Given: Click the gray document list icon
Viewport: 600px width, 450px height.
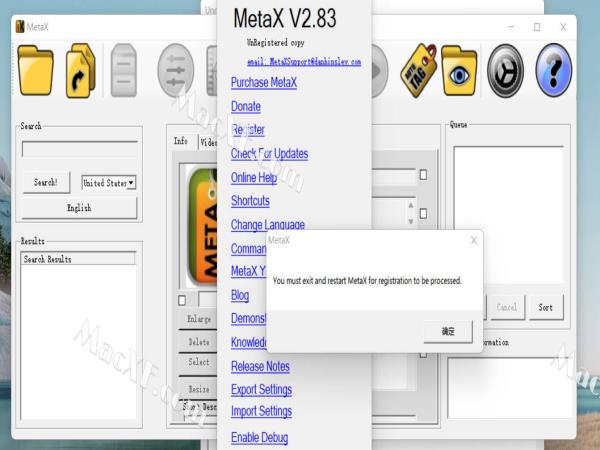Looking at the screenshot, I should coord(124,70).
